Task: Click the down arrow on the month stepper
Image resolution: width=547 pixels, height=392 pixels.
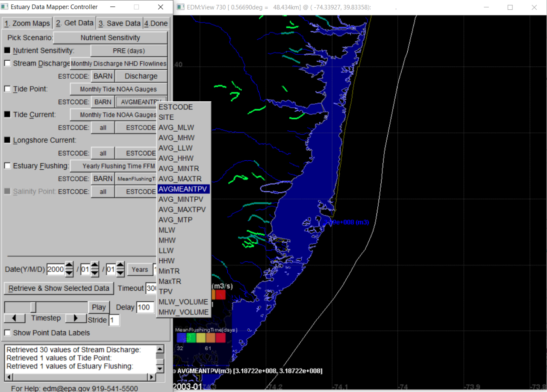Action: (x=94, y=272)
